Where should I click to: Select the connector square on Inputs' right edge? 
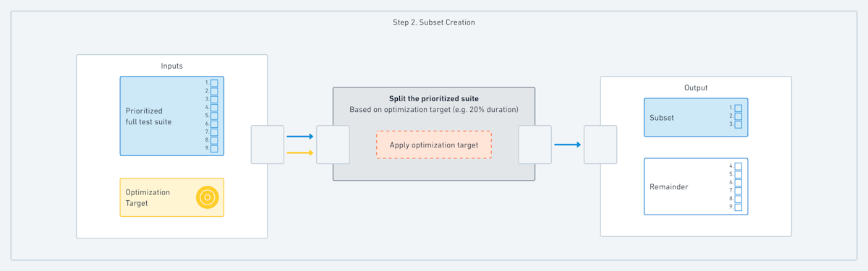click(x=268, y=145)
